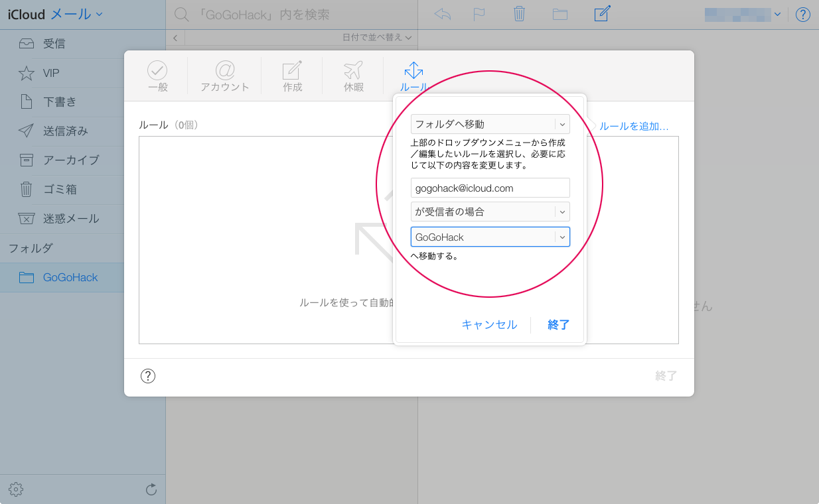Viewport: 819px width, 504px height.
Task: Click the move-to-folder toolbar icon
Action: pyautogui.click(x=560, y=14)
